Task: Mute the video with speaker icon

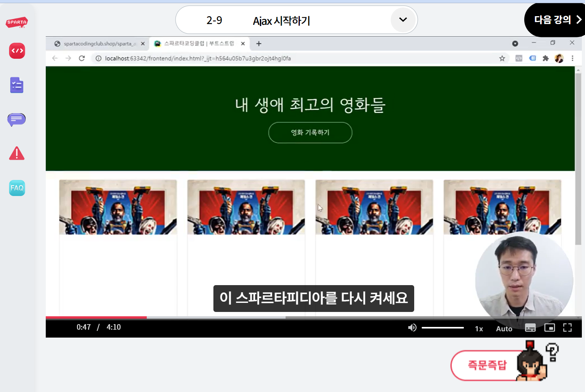Action: 412,328
